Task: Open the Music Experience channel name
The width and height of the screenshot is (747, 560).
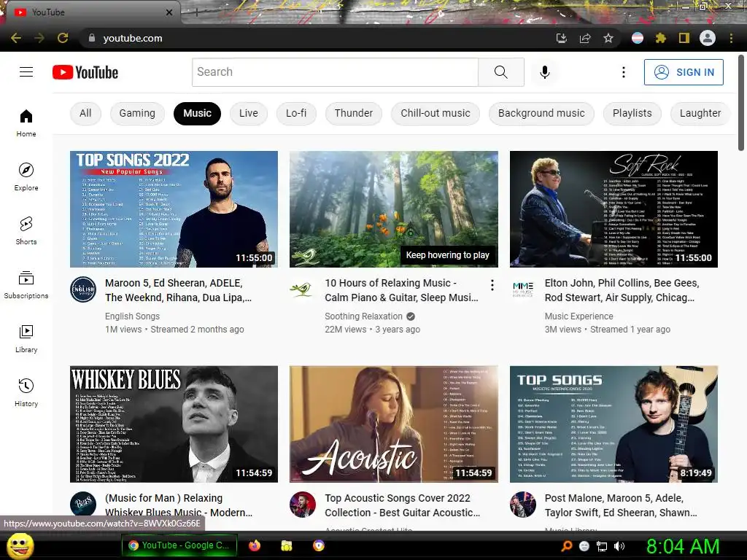Action: (x=578, y=316)
